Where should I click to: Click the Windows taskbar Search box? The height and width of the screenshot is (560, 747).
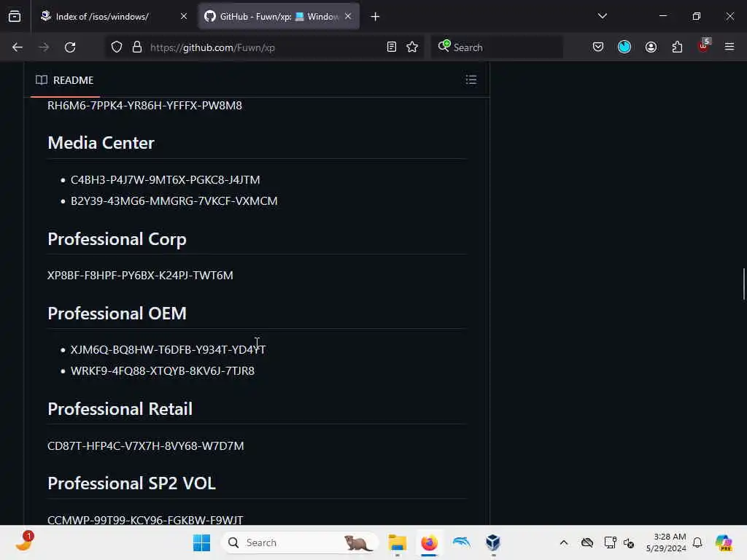click(x=300, y=542)
